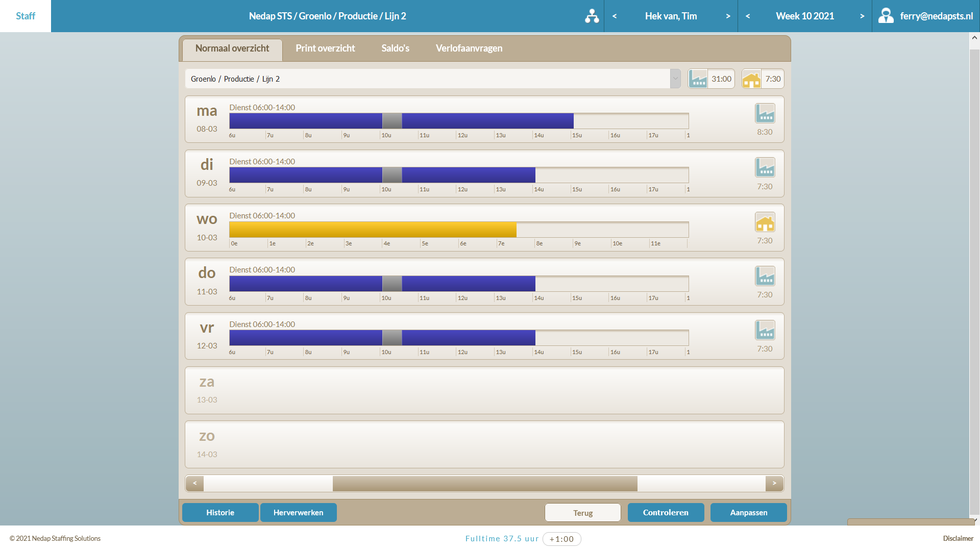
Task: Open the Verlofaanvragen tab
Action: point(469,48)
